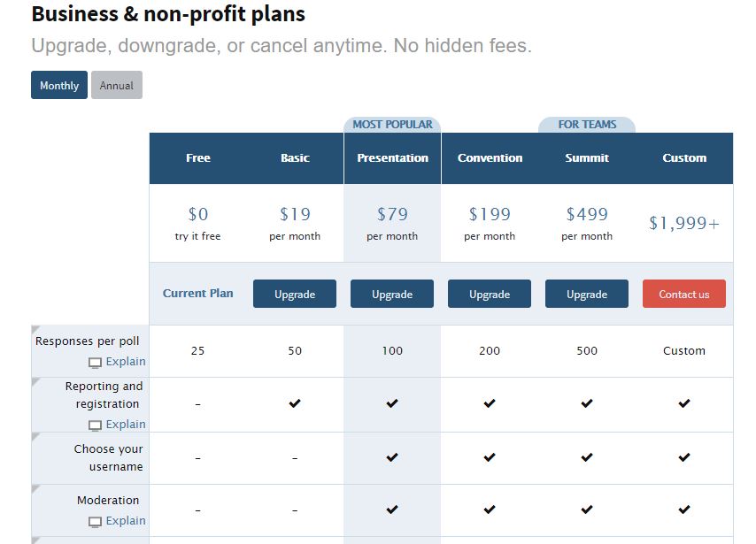Open Explain link for Responses per poll
The image size is (756, 544).
pyautogui.click(x=126, y=362)
